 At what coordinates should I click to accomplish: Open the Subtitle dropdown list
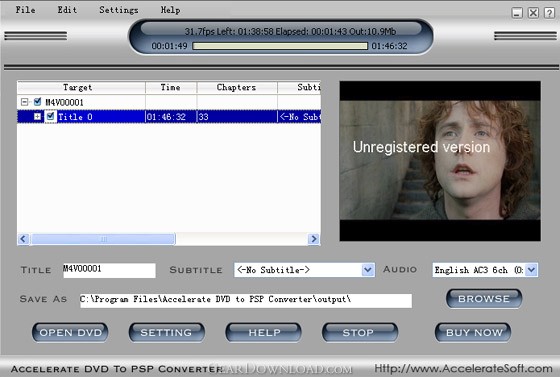click(x=368, y=270)
